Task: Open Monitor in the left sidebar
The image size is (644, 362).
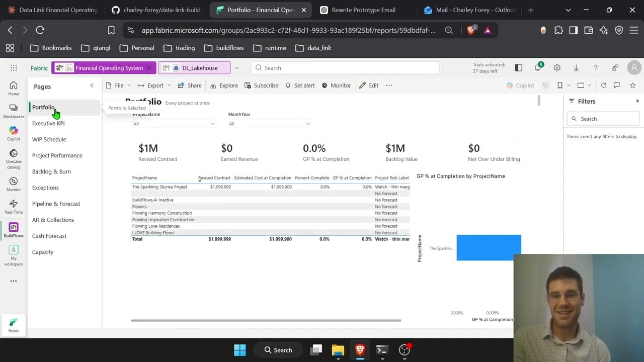Action: (14, 185)
